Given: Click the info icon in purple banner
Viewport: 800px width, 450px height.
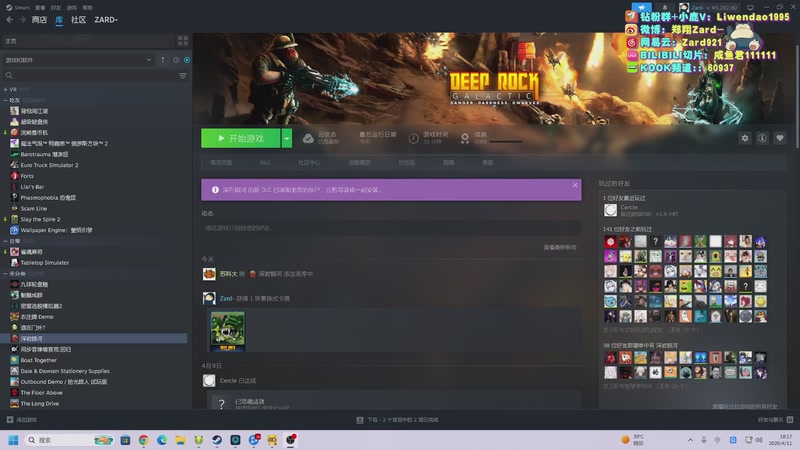Looking at the screenshot, I should pyautogui.click(x=215, y=190).
